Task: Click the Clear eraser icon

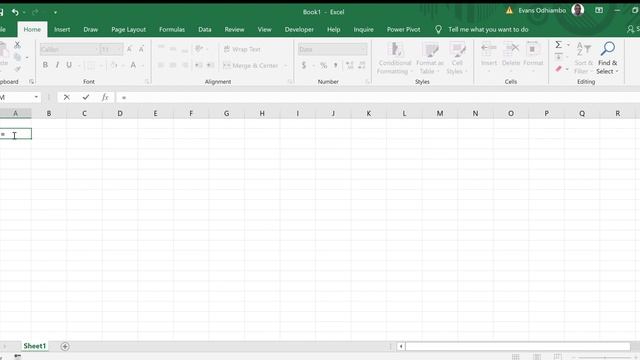Action: pos(558,69)
